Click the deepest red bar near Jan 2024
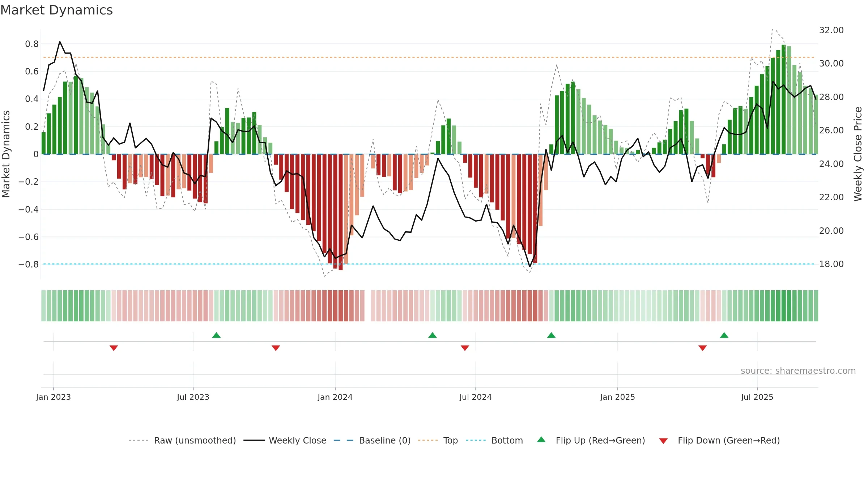 [x=340, y=212]
